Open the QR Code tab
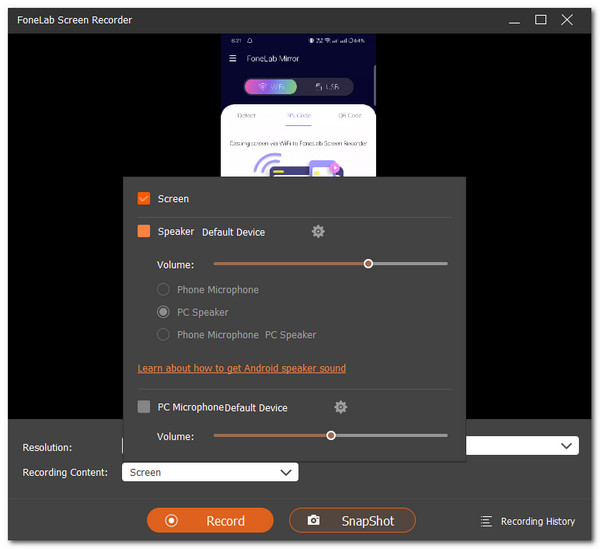The width and height of the screenshot is (600, 549). point(350,116)
